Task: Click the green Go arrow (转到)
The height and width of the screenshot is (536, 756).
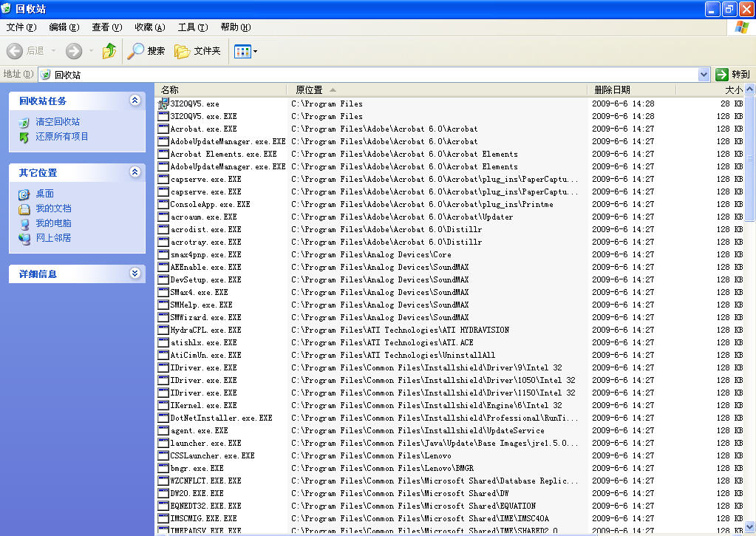Action: (722, 74)
